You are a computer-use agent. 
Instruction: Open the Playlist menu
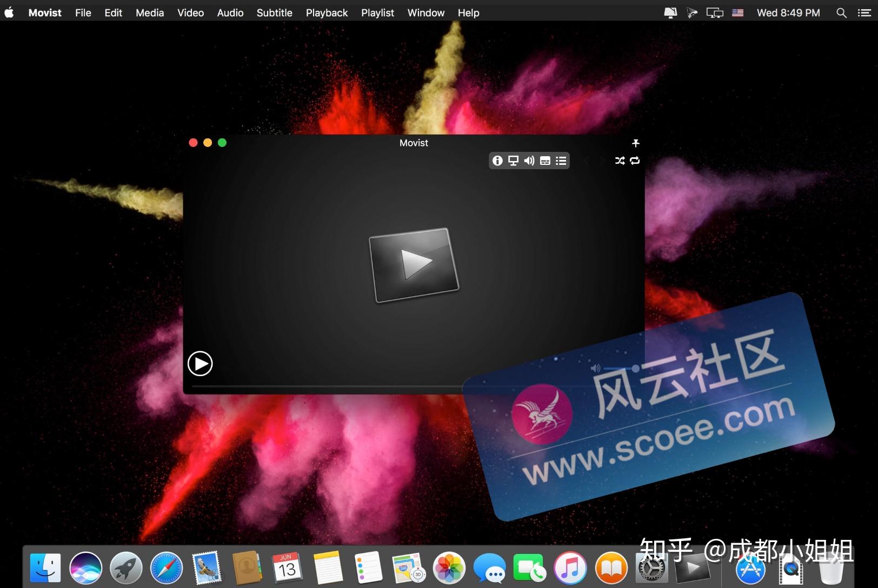click(378, 12)
